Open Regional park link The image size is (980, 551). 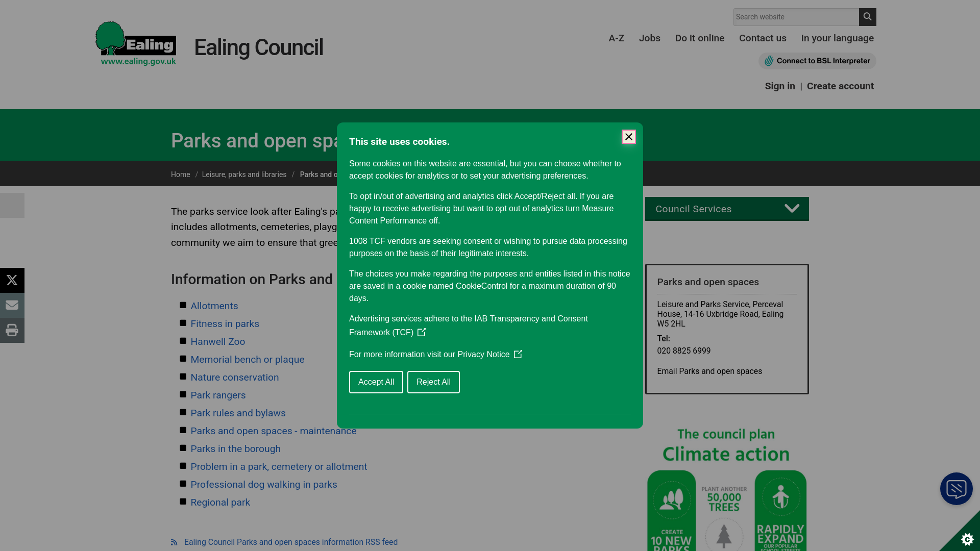220,503
